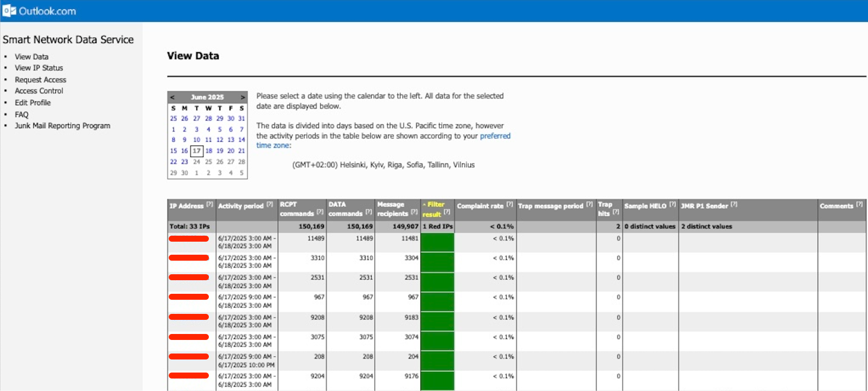Click the Complaint rate column header

pos(480,206)
